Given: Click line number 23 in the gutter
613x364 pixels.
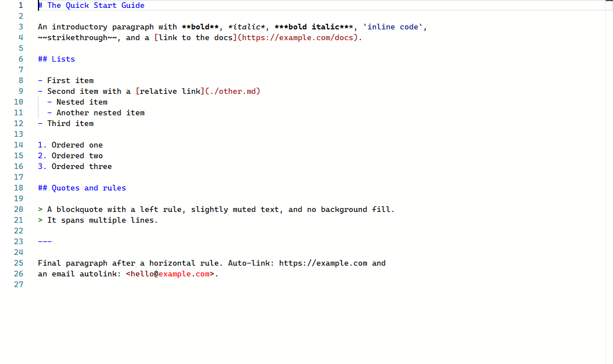Looking at the screenshot, I should click(18, 242).
